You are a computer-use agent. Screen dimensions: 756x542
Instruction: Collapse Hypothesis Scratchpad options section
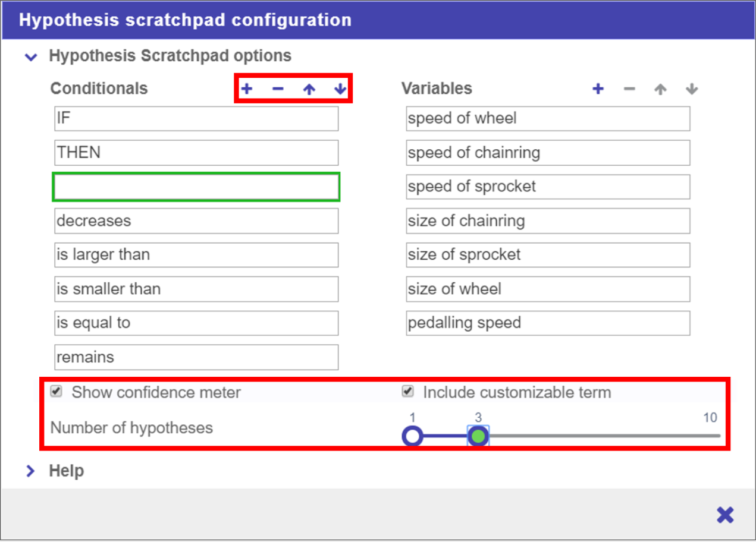pyautogui.click(x=30, y=57)
